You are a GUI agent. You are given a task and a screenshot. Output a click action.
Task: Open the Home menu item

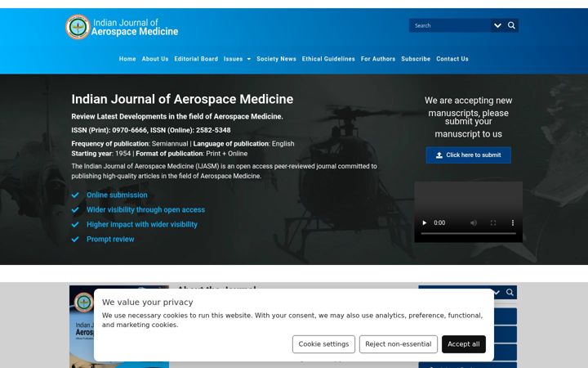pos(127,59)
